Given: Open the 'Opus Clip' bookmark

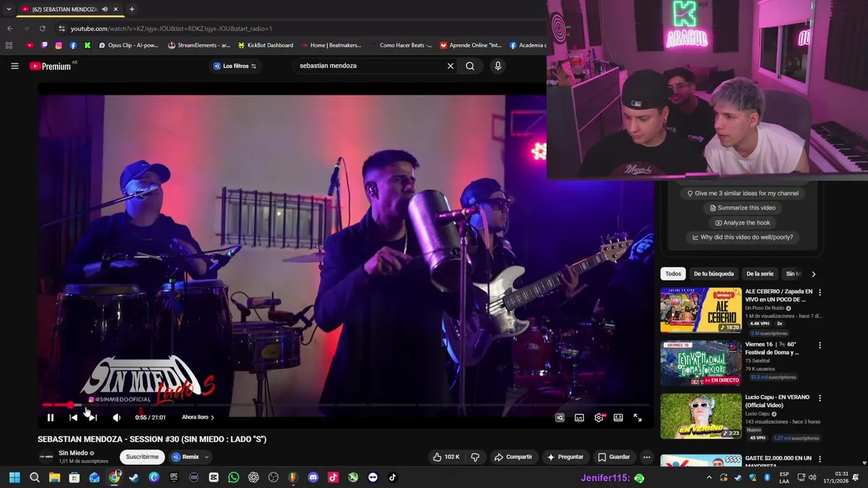Looking at the screenshot, I should [x=128, y=45].
